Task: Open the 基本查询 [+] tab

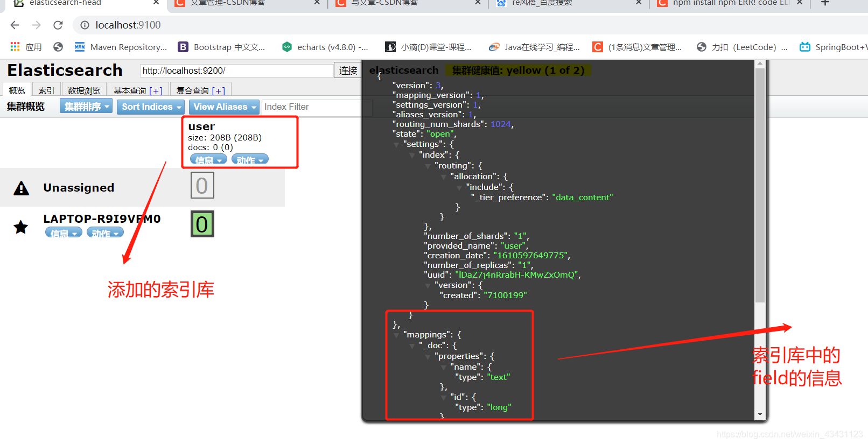Action: point(138,90)
